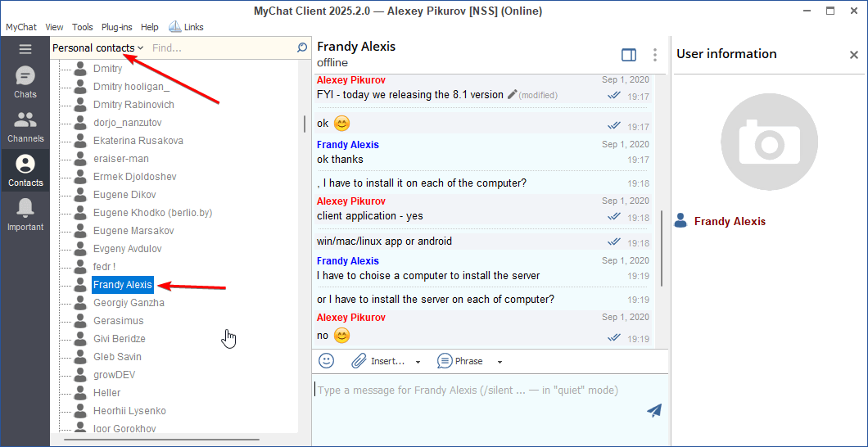
Task: Click the hamburger menu icon
Action: (x=25, y=49)
